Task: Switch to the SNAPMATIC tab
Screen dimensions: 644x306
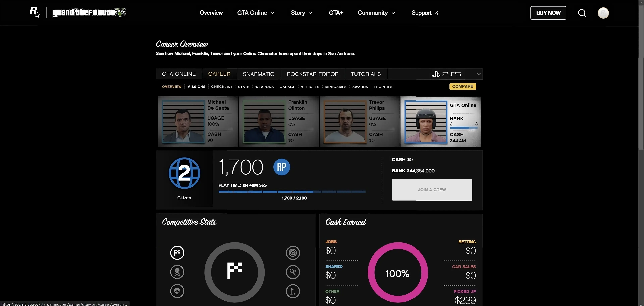Action: click(258, 74)
